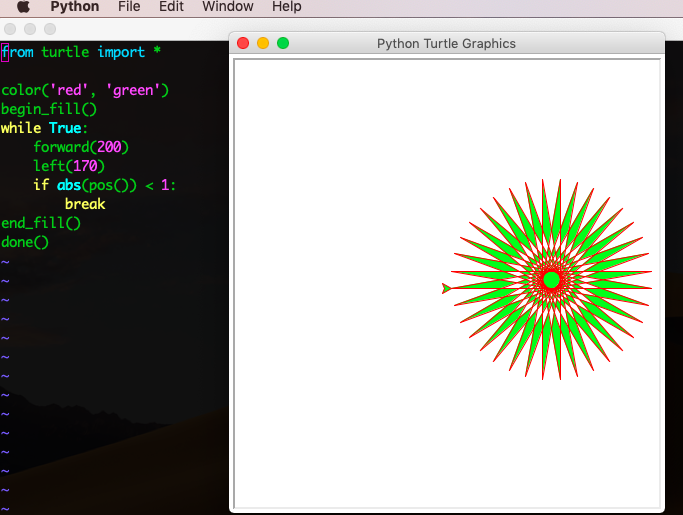Open the Python application menu
This screenshot has height=515, width=683.
[x=75, y=7]
